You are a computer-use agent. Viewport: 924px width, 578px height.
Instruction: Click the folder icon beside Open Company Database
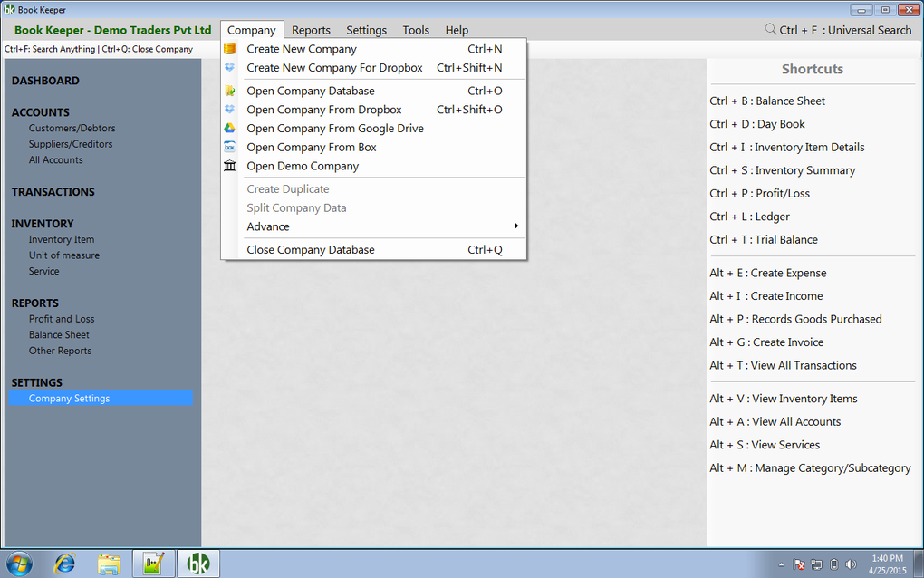pos(230,91)
